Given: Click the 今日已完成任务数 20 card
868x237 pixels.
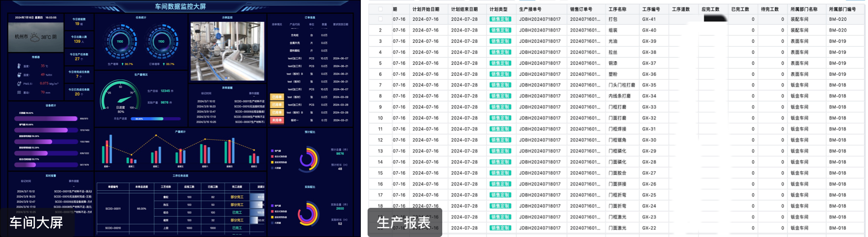Looking at the screenshot, I should click(x=79, y=92).
